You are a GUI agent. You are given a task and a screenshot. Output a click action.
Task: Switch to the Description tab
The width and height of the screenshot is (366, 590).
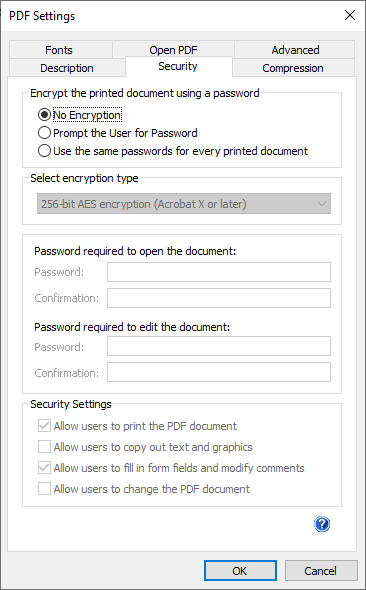67,68
